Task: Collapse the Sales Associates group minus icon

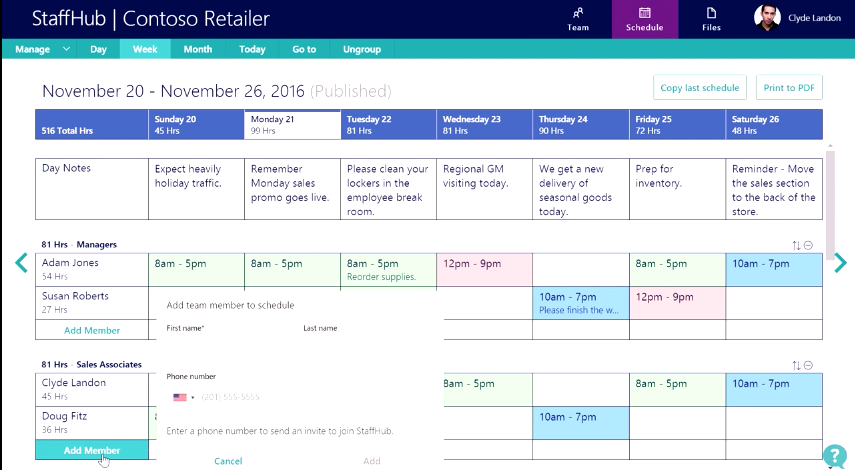Action: tap(809, 365)
